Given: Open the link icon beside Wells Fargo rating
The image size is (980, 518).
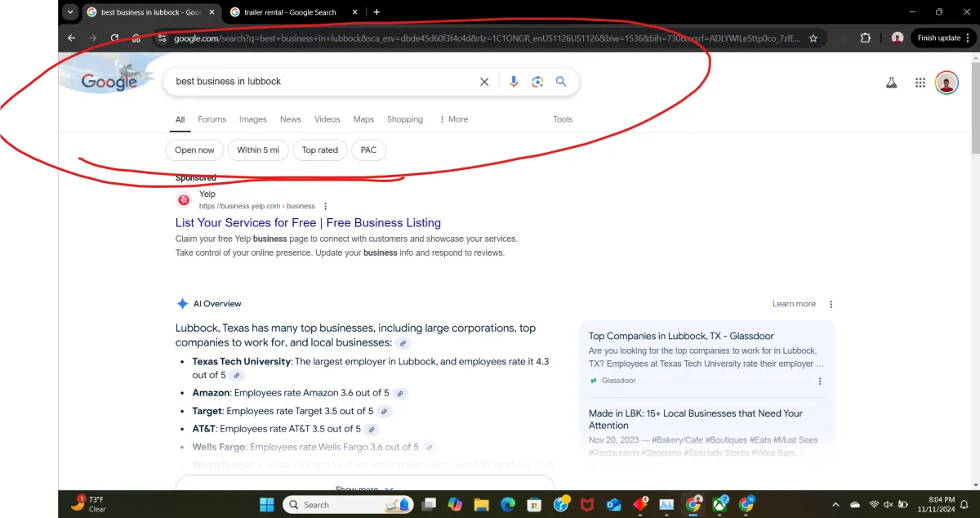Looking at the screenshot, I should [x=430, y=447].
